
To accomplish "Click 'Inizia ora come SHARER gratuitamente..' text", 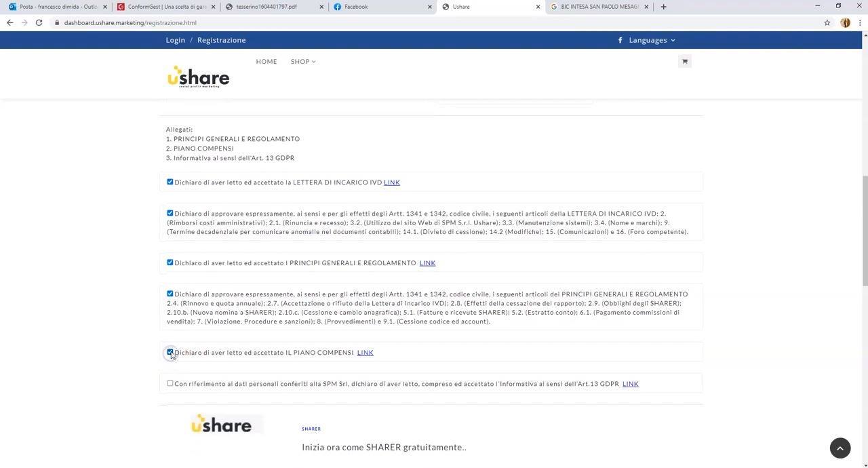I will point(384,447).
